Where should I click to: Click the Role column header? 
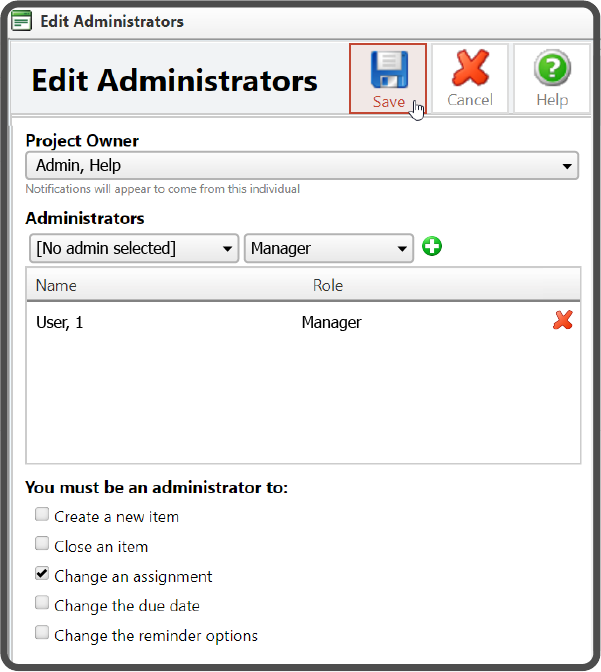pyautogui.click(x=328, y=285)
